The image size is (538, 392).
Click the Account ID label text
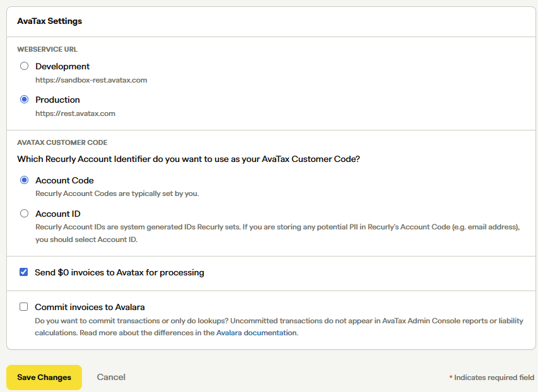point(58,214)
